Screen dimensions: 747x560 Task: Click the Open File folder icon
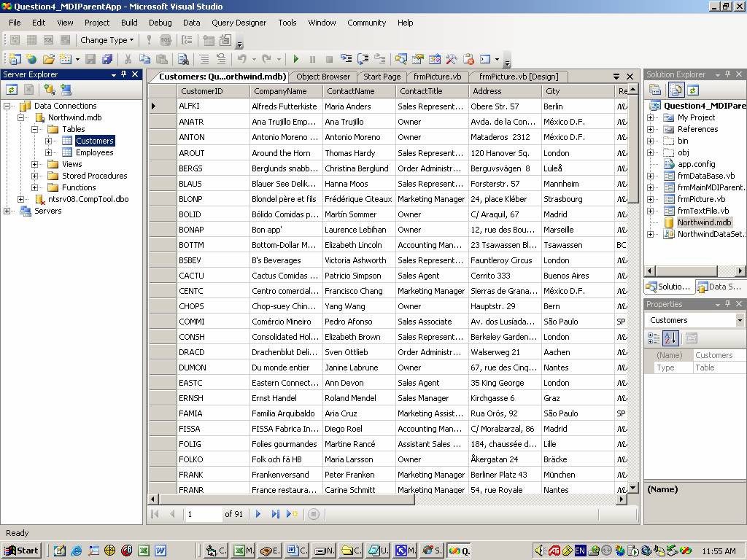(48, 59)
